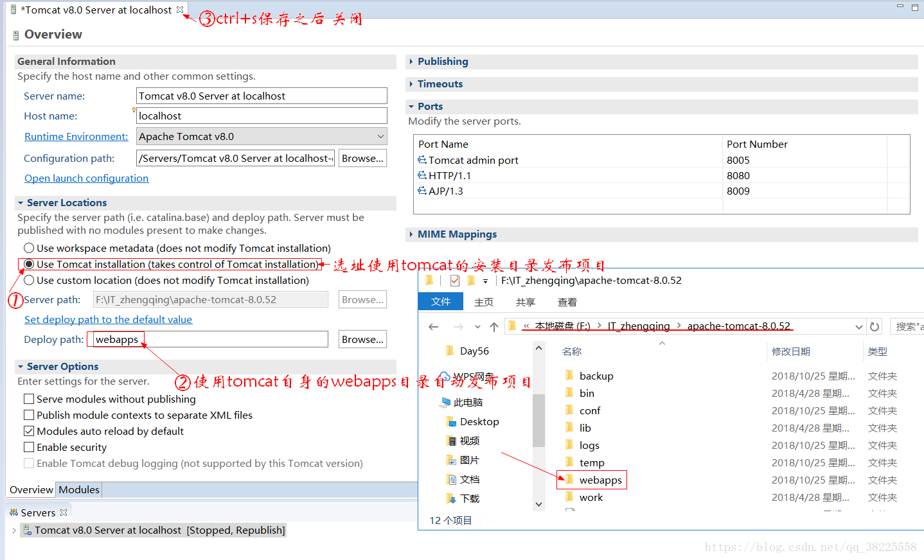Expand the Timeouts section
Viewport: 924px width, 560px height.
[411, 84]
